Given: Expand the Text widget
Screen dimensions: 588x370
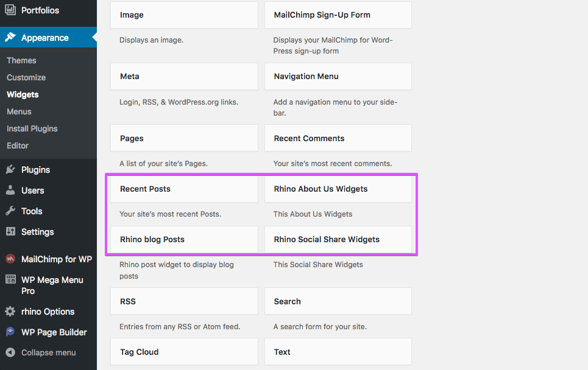Looking at the screenshot, I should click(338, 352).
